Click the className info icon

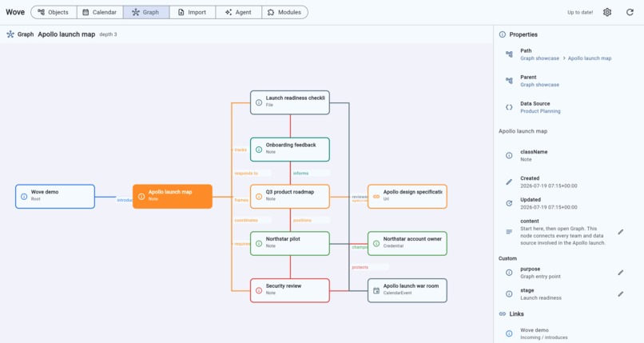coord(509,155)
